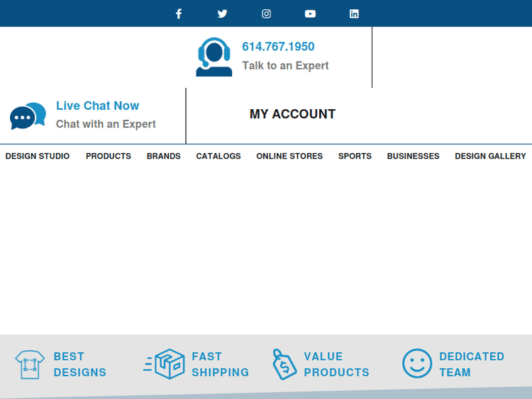Click the chat bubbles icon
The height and width of the screenshot is (399, 532).
click(28, 116)
